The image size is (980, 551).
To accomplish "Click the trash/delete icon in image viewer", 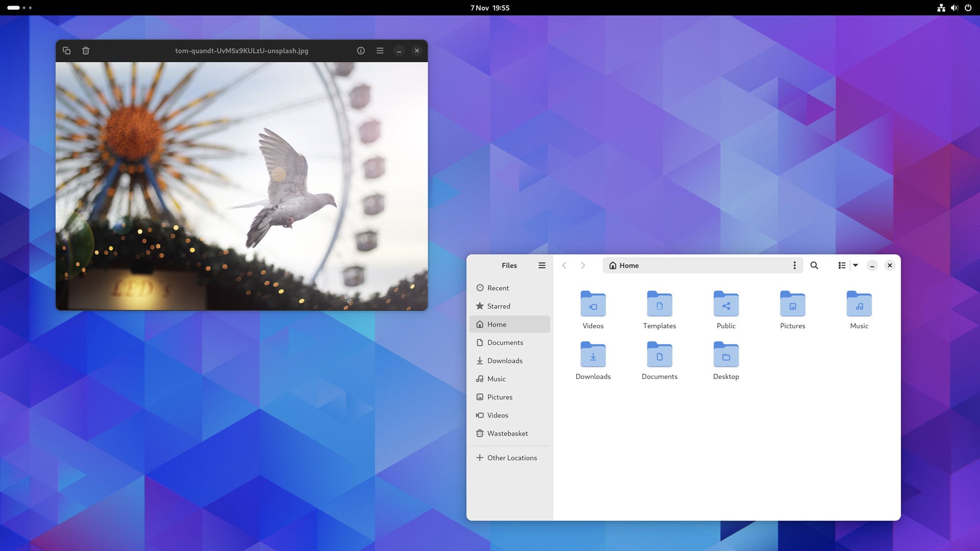I will tap(85, 51).
